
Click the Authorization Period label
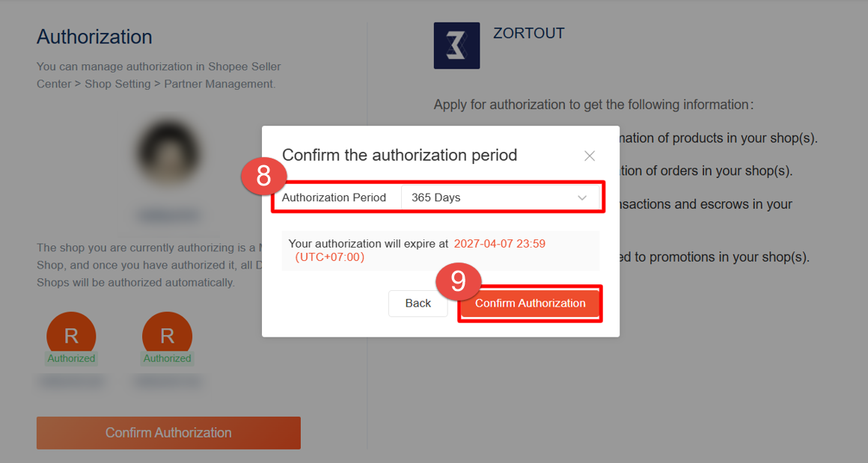[334, 197]
